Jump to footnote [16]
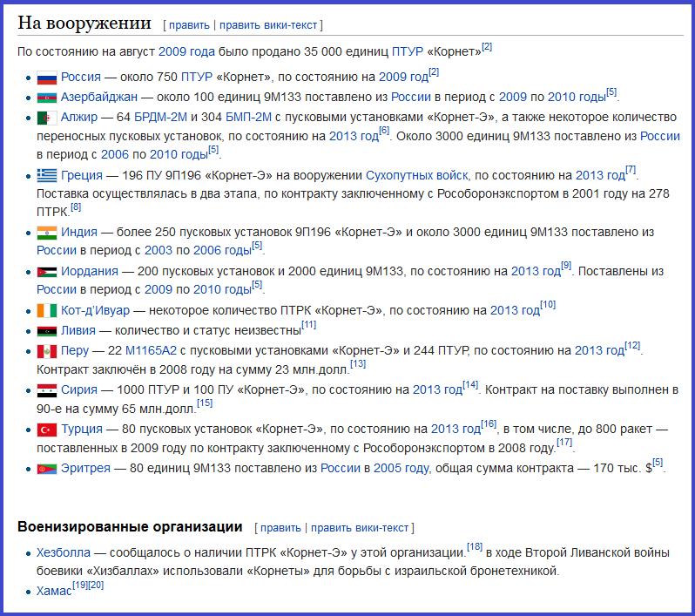Screen dimensions: 695x616 [x=489, y=423]
